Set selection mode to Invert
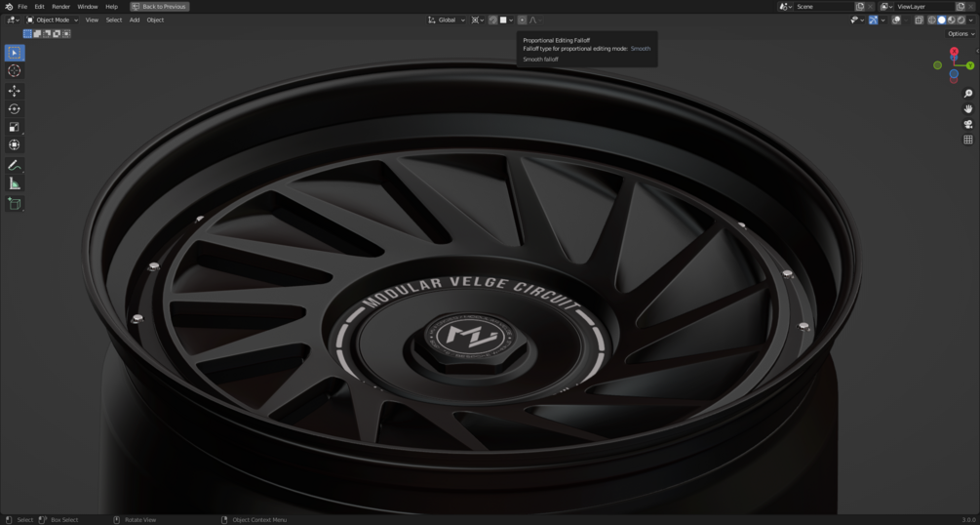Viewport: 980px width, 525px height. (57, 34)
